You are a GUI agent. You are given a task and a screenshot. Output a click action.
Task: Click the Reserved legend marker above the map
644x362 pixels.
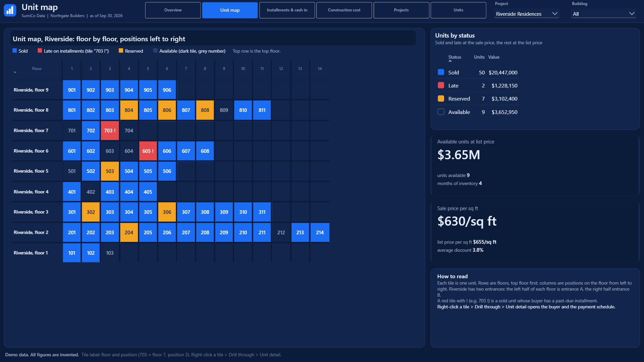click(121, 51)
